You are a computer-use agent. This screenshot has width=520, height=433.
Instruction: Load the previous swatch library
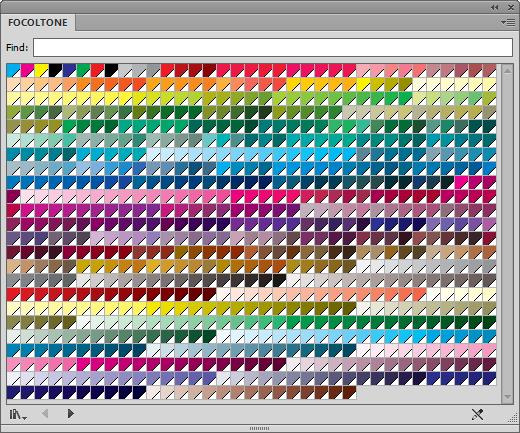click(x=45, y=414)
